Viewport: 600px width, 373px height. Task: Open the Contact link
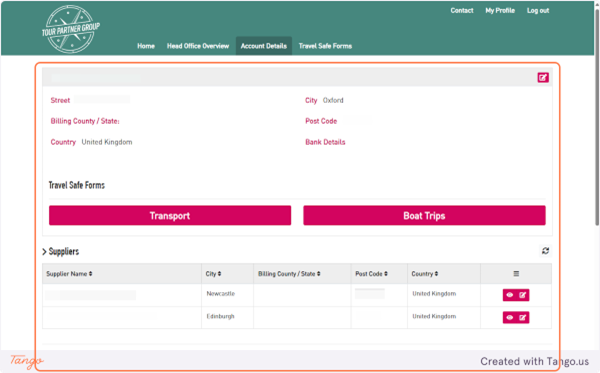pos(462,11)
